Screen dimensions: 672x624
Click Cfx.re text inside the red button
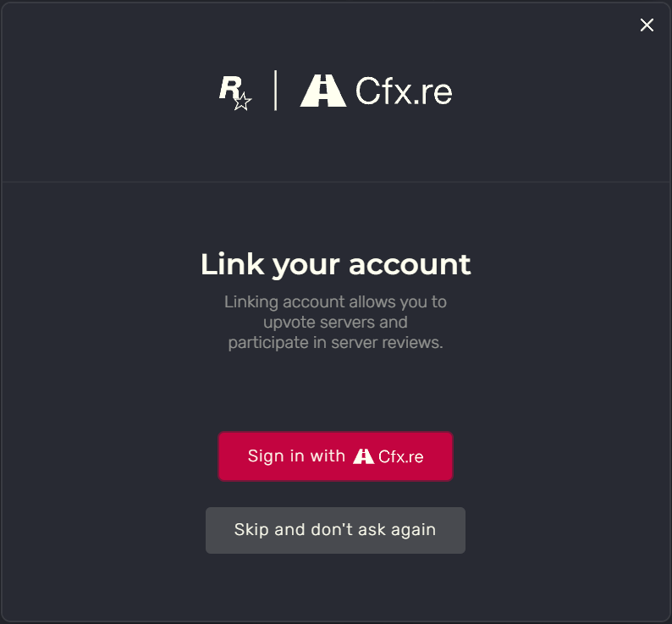400,456
